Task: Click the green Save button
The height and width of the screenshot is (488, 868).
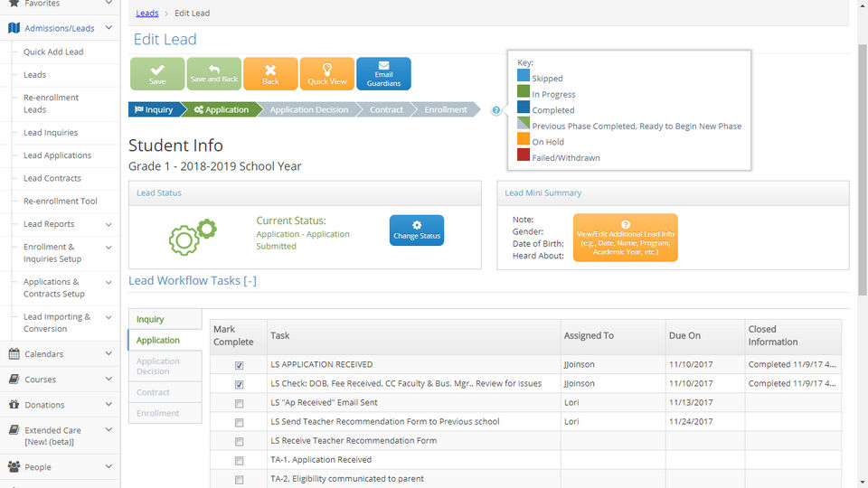Action: (157, 74)
